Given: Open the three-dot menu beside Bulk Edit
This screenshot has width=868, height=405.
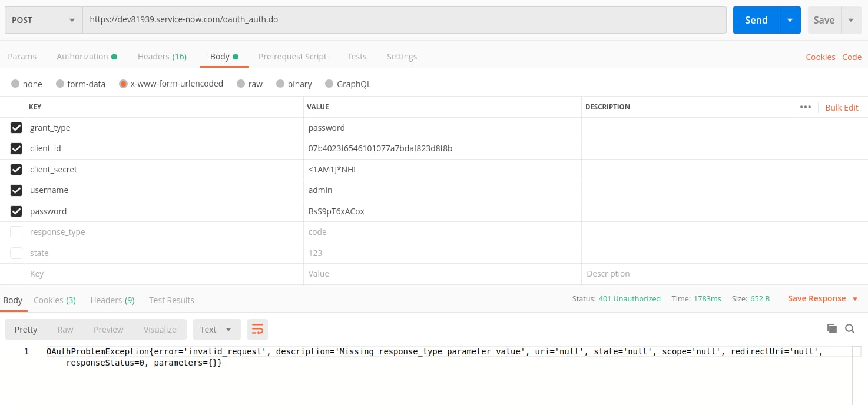Looking at the screenshot, I should (805, 107).
